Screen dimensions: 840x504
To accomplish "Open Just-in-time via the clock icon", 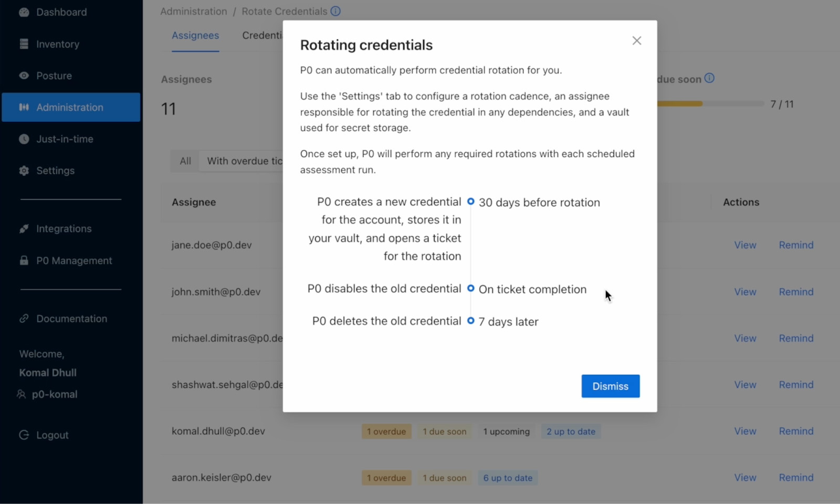I will pyautogui.click(x=24, y=139).
